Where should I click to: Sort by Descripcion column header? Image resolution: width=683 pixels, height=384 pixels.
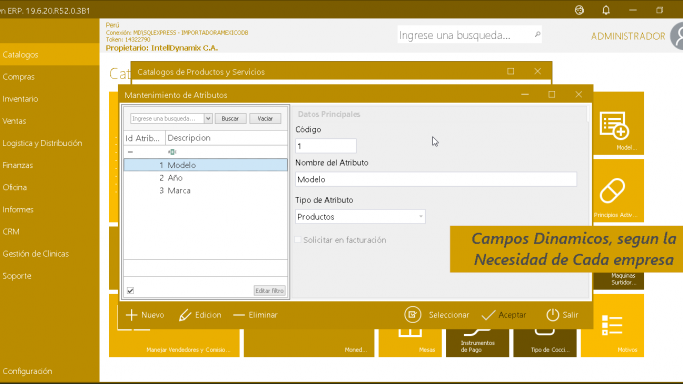click(x=226, y=138)
